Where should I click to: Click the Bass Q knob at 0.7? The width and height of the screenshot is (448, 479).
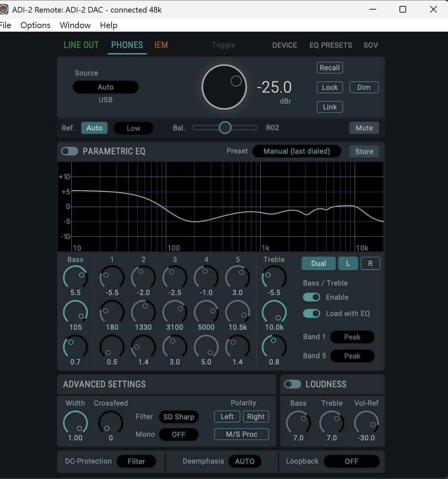point(76,347)
